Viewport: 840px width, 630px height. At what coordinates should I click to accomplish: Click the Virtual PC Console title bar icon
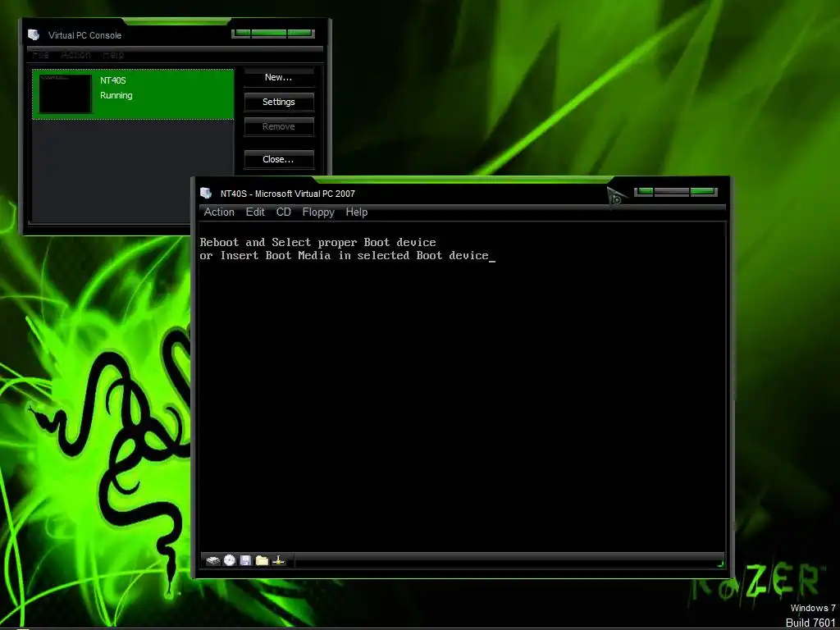[x=34, y=34]
